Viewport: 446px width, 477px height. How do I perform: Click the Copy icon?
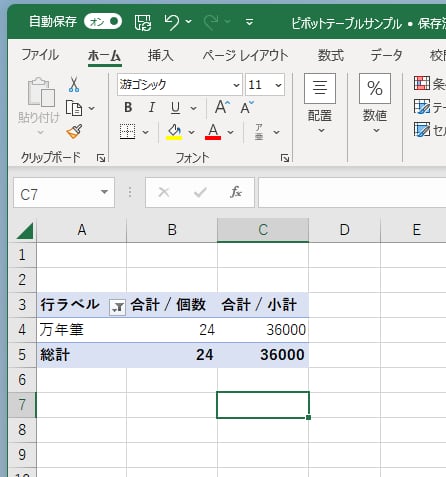click(74, 108)
